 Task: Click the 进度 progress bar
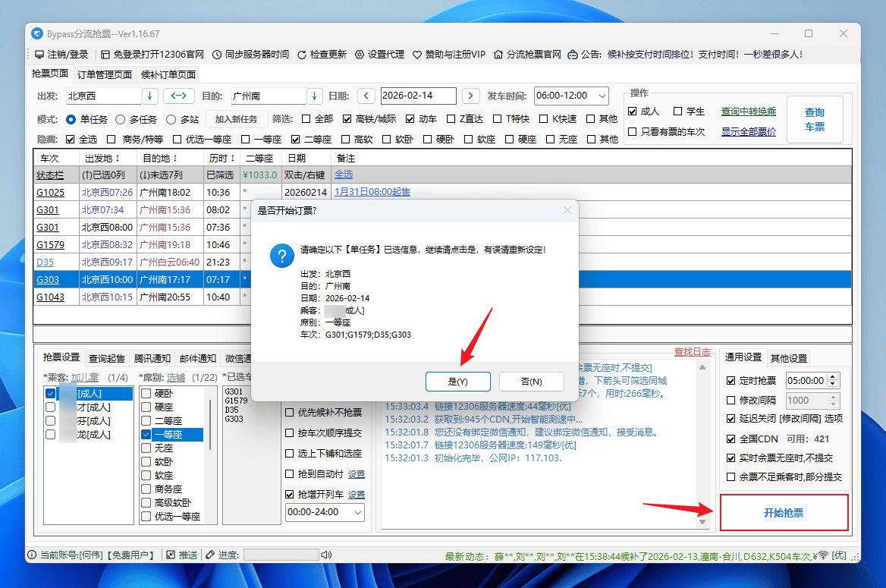(281, 554)
